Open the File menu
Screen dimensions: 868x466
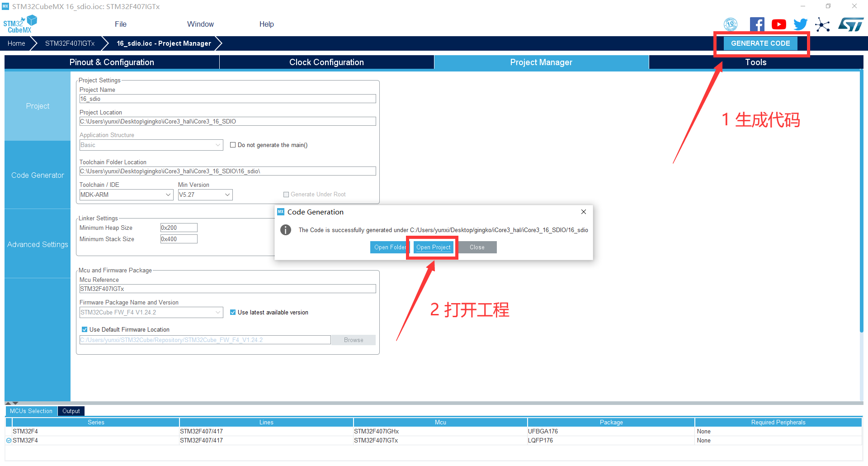(x=121, y=24)
